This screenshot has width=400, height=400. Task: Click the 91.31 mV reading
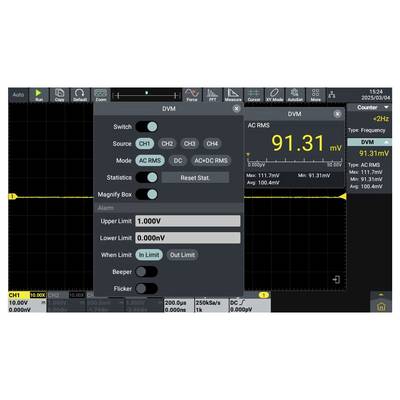point(306,143)
